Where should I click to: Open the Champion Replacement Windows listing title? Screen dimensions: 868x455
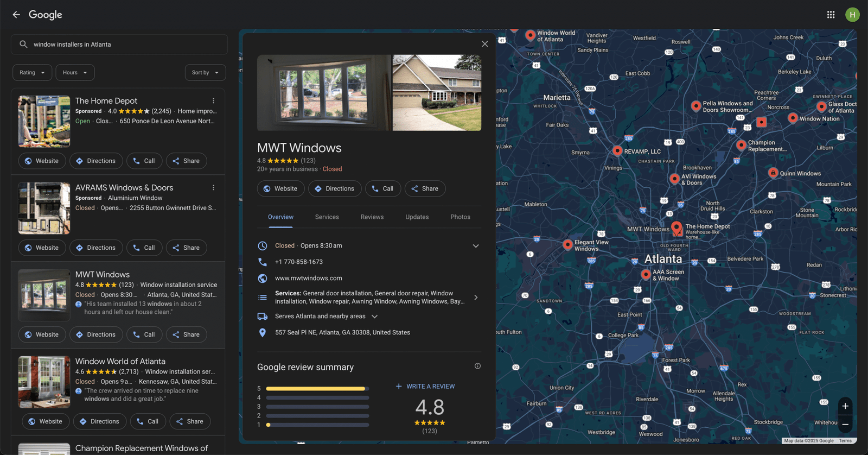[x=142, y=448]
